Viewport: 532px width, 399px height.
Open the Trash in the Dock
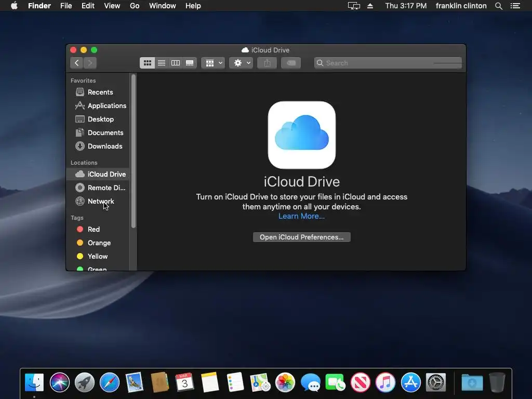coord(497,382)
